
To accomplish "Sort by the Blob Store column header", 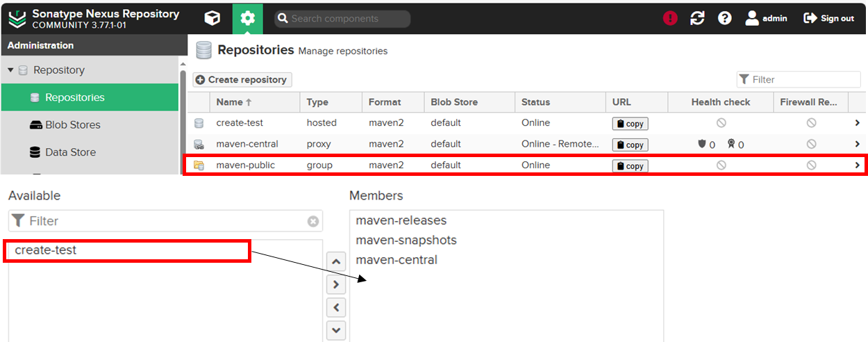I will coord(469,102).
